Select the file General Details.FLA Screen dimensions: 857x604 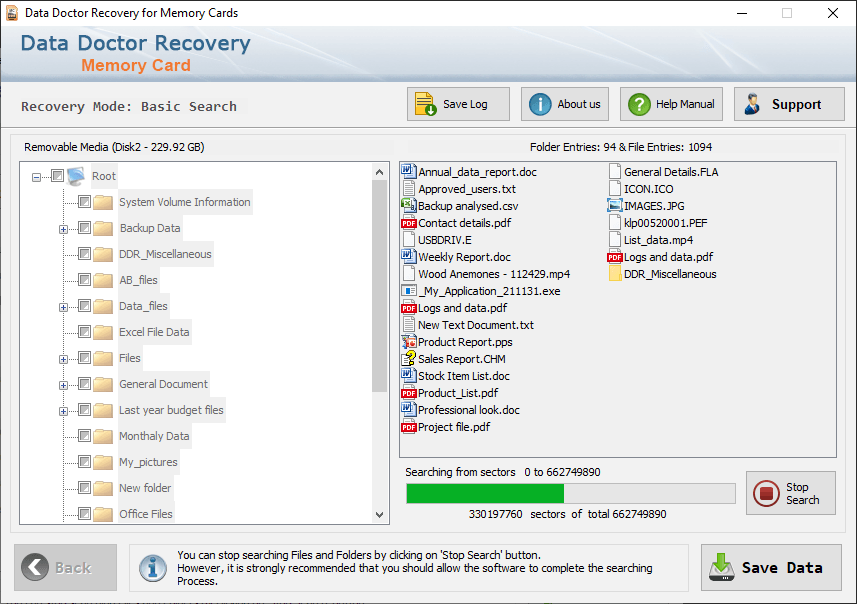[671, 172]
